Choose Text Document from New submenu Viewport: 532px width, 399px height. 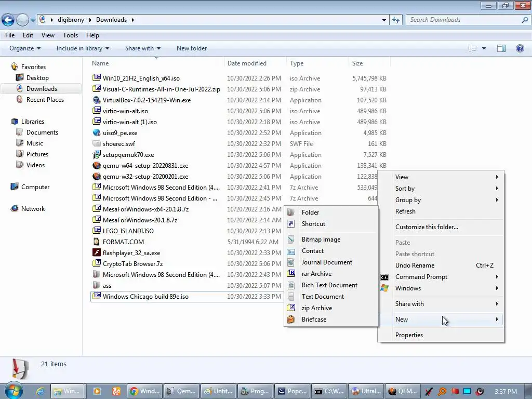click(x=331, y=297)
